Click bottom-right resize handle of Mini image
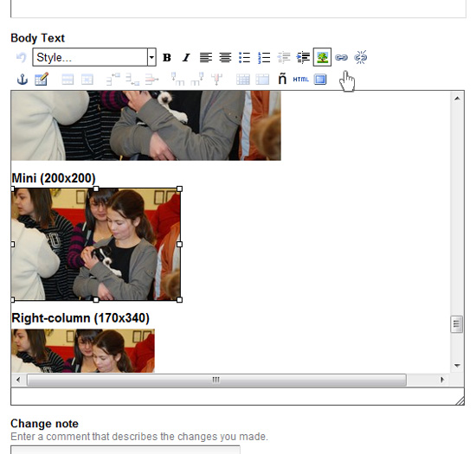 pos(179,299)
